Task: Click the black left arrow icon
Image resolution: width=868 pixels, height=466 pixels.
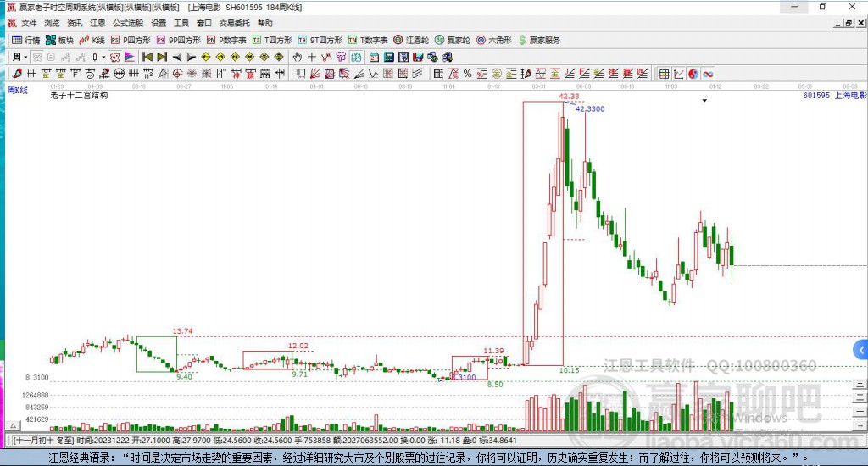Action: click(177, 57)
